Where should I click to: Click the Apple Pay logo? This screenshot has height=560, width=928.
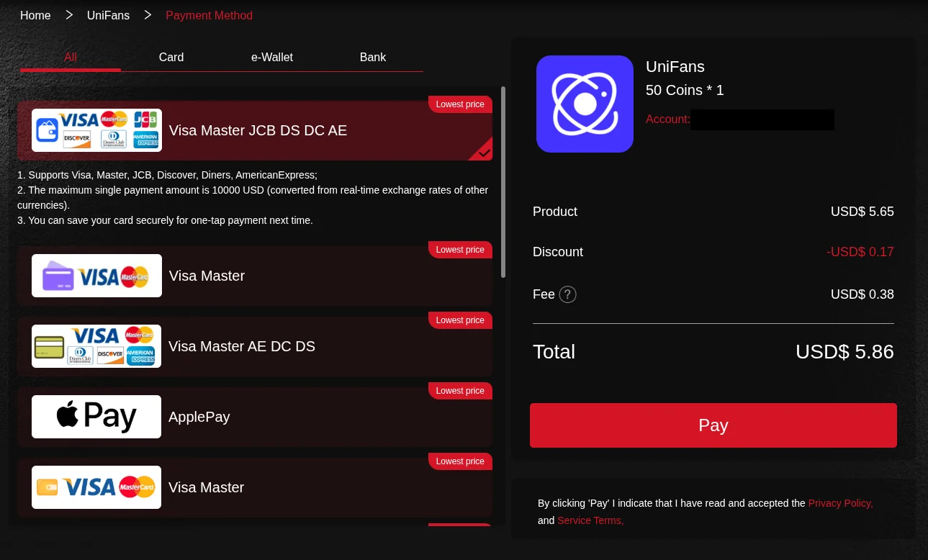(x=96, y=417)
